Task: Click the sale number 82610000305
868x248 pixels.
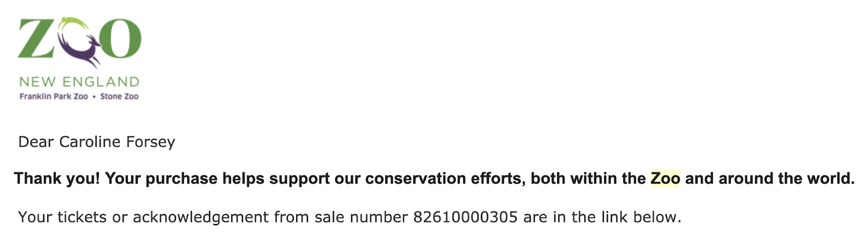Action: click(465, 217)
